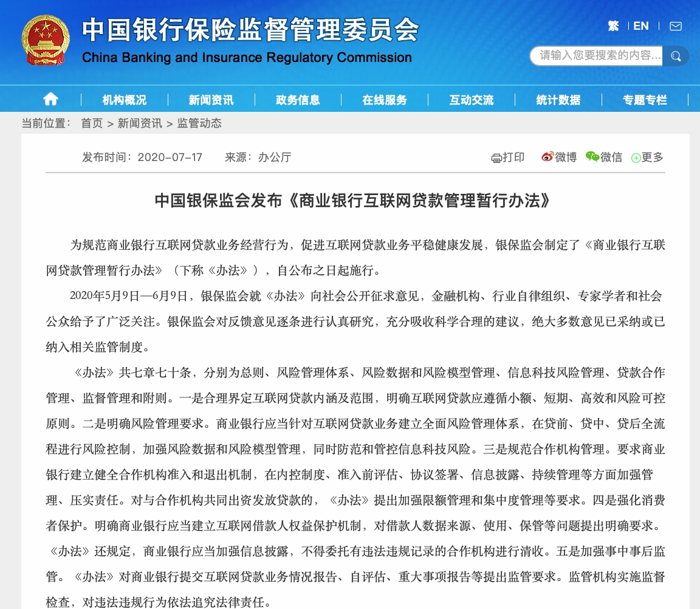Share via the WeChat icon

click(592, 157)
